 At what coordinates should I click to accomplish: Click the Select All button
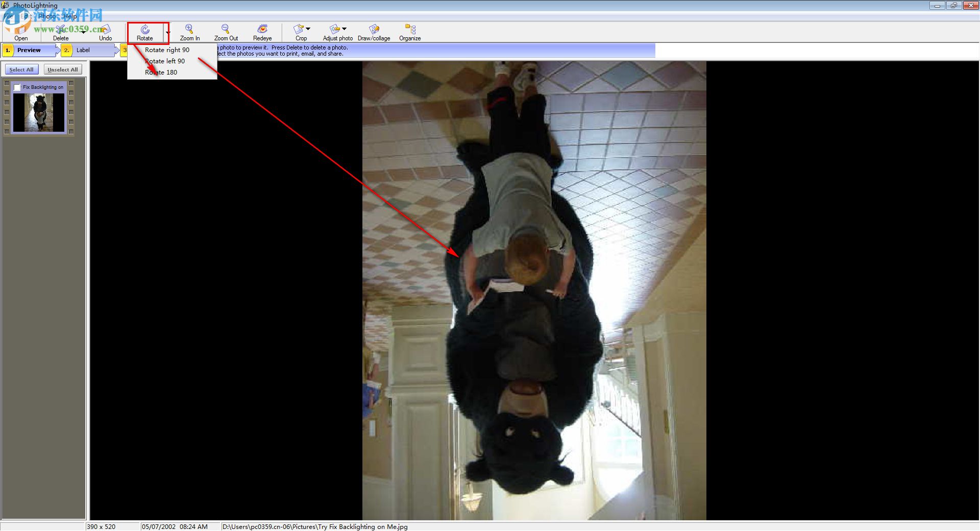click(x=21, y=69)
